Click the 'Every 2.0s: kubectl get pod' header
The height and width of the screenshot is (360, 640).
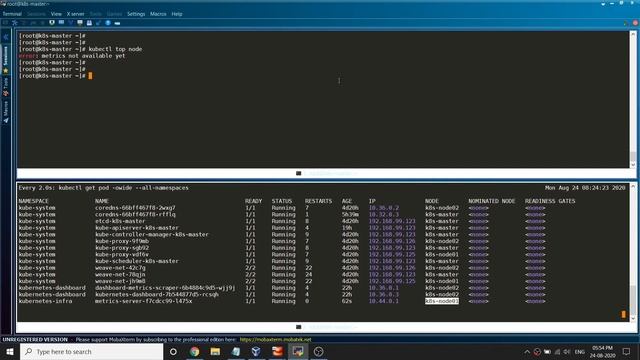104,188
